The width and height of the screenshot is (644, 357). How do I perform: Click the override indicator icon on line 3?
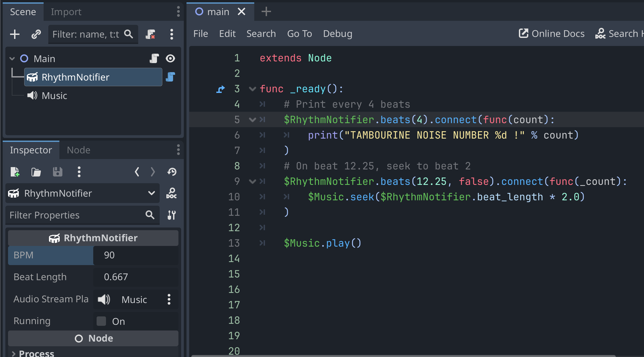pyautogui.click(x=220, y=89)
